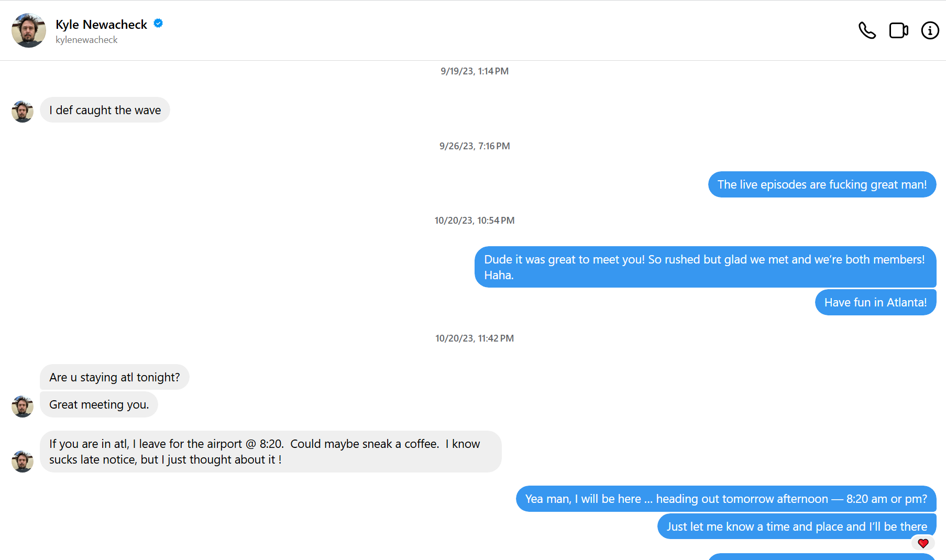Screen dimensions: 946x560
Task: Select the 'Have fun in Atlanta!' bubble
Action: pyautogui.click(x=875, y=302)
